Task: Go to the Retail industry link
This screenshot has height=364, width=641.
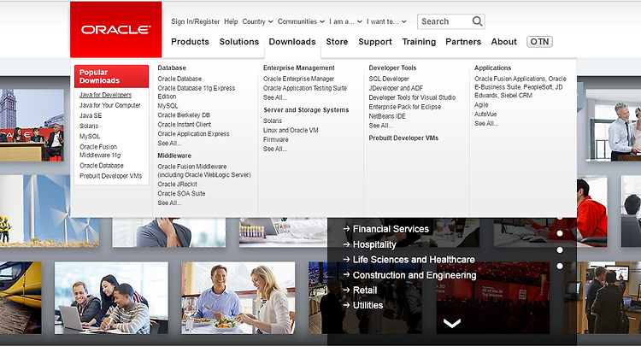Action: (x=360, y=290)
